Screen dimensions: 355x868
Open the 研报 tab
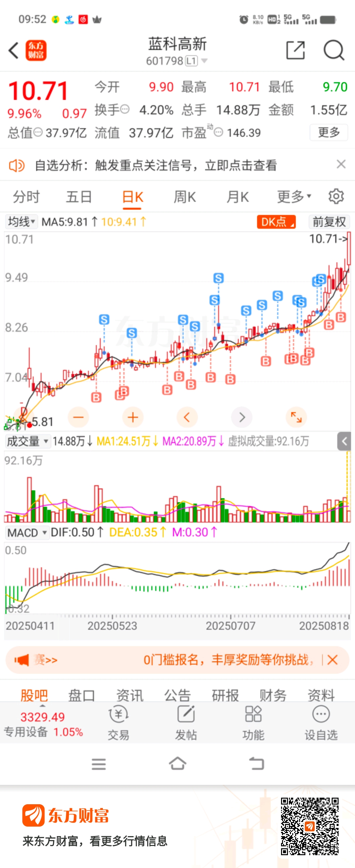(x=225, y=695)
